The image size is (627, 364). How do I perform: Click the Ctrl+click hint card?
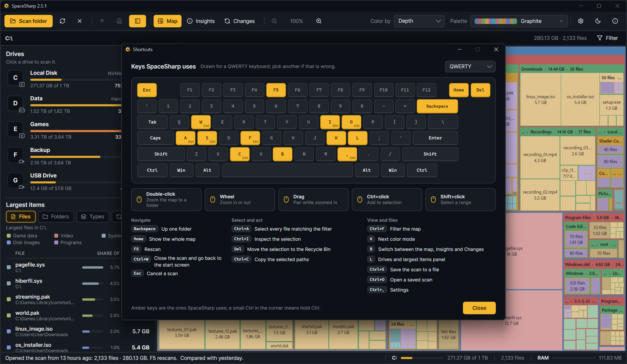tap(387, 200)
